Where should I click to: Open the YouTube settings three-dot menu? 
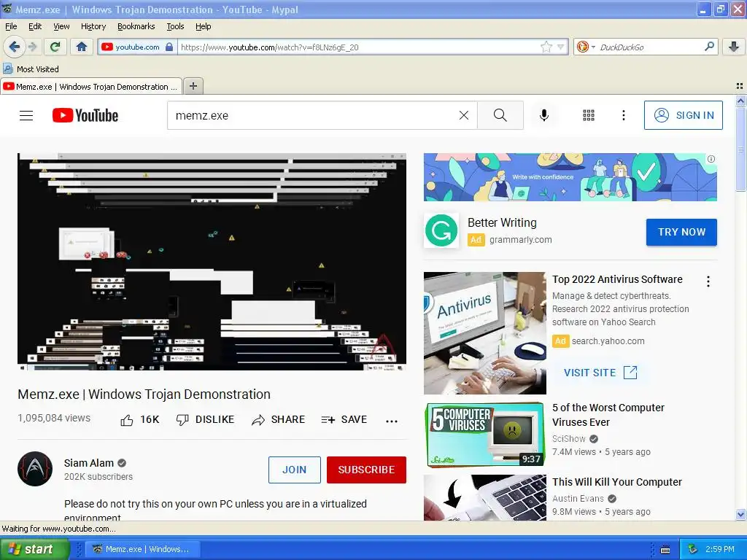coord(624,115)
